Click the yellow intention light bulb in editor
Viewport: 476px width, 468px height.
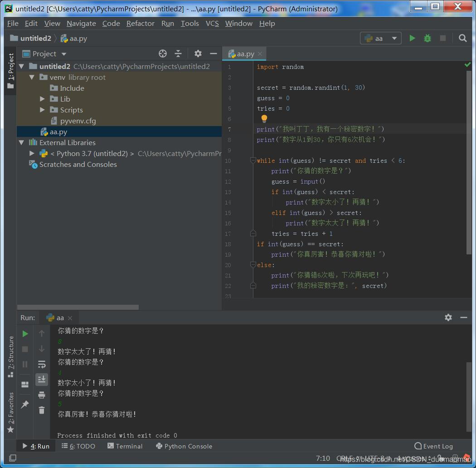pyautogui.click(x=264, y=118)
